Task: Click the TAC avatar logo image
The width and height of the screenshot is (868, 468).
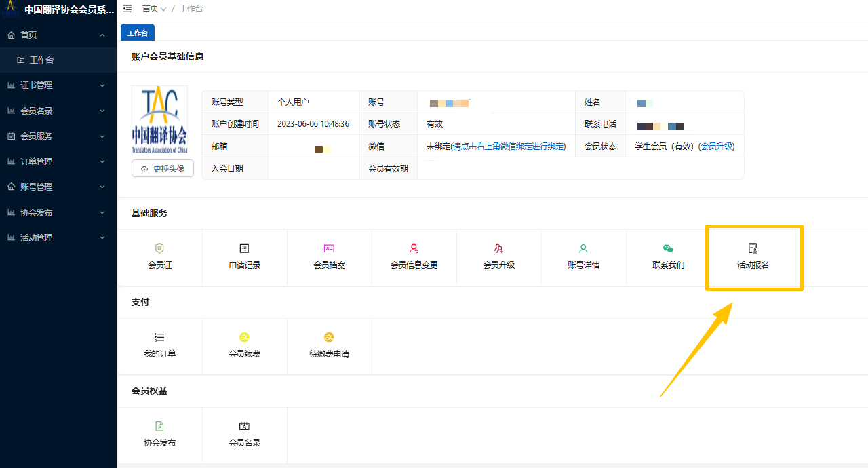Action: [160, 121]
